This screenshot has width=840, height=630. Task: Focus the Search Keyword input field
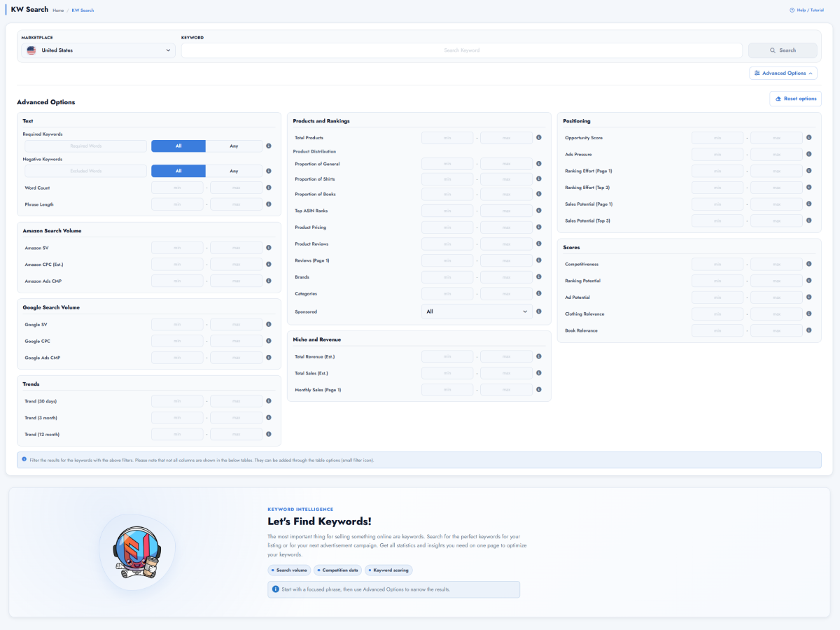click(462, 50)
